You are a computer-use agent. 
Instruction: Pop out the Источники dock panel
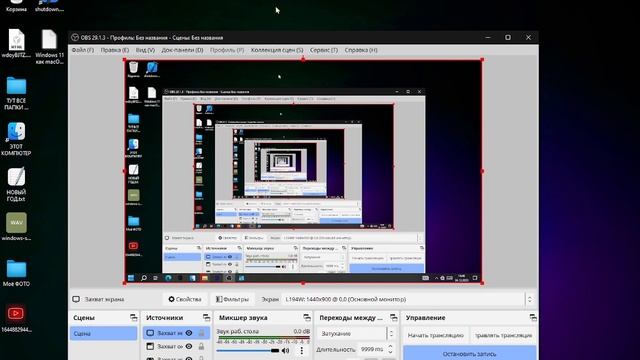206,318
